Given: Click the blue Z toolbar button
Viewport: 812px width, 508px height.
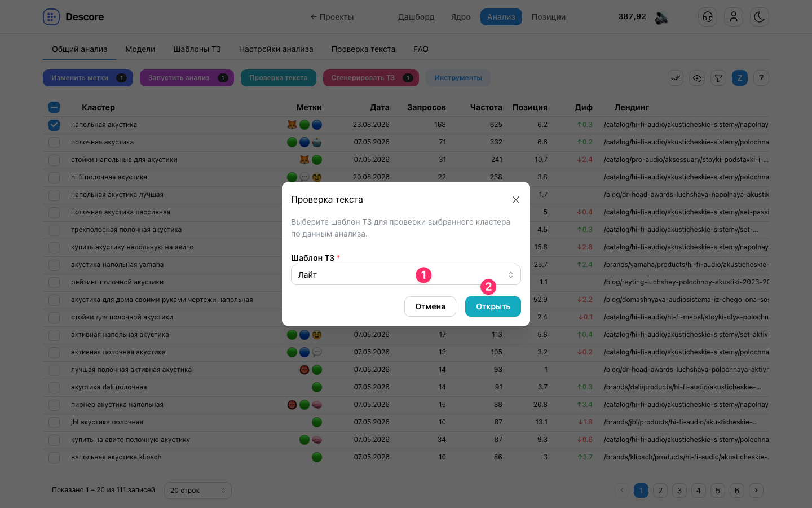Looking at the screenshot, I should point(740,78).
